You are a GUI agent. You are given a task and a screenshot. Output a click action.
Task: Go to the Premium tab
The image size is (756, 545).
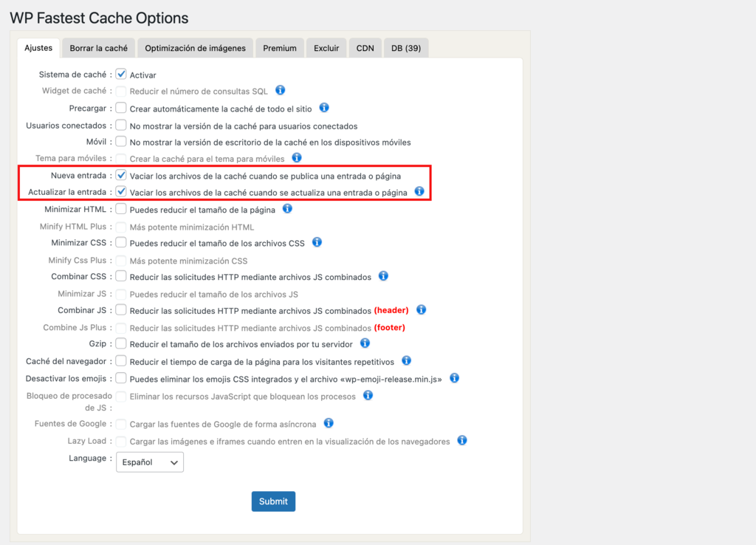[x=280, y=48]
